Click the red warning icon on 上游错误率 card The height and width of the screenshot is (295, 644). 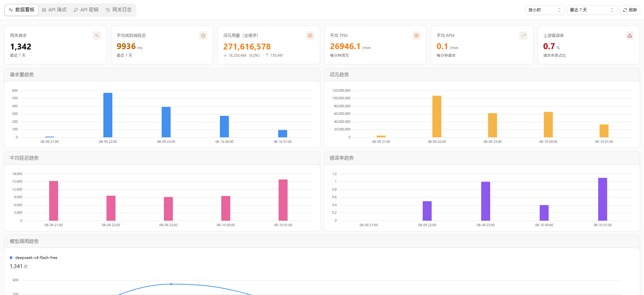coord(630,36)
